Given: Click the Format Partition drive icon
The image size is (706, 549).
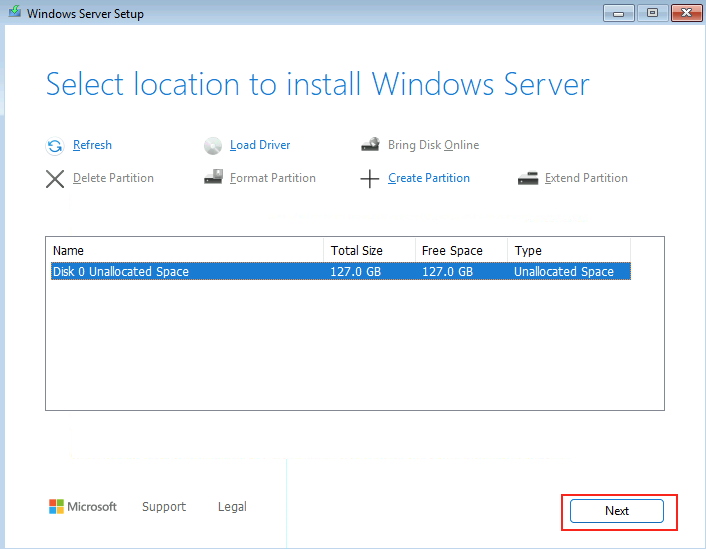Looking at the screenshot, I should [213, 177].
